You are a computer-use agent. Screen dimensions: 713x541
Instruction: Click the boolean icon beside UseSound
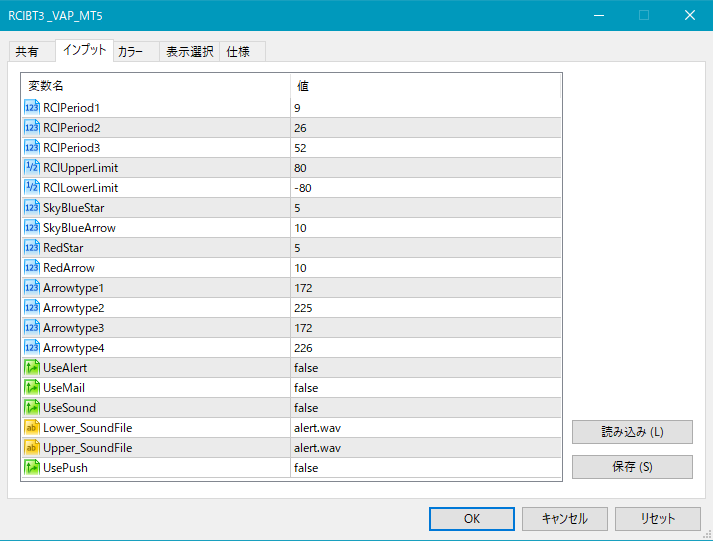(x=32, y=408)
